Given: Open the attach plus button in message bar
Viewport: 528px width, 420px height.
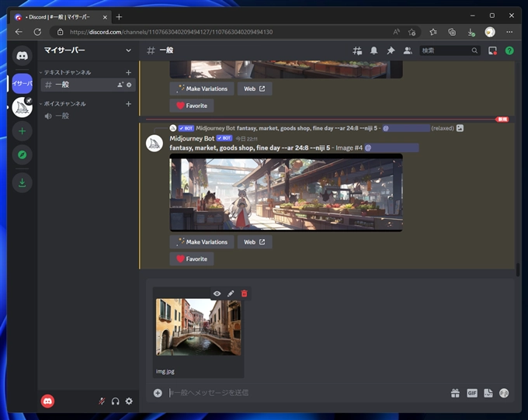Looking at the screenshot, I should [x=158, y=393].
